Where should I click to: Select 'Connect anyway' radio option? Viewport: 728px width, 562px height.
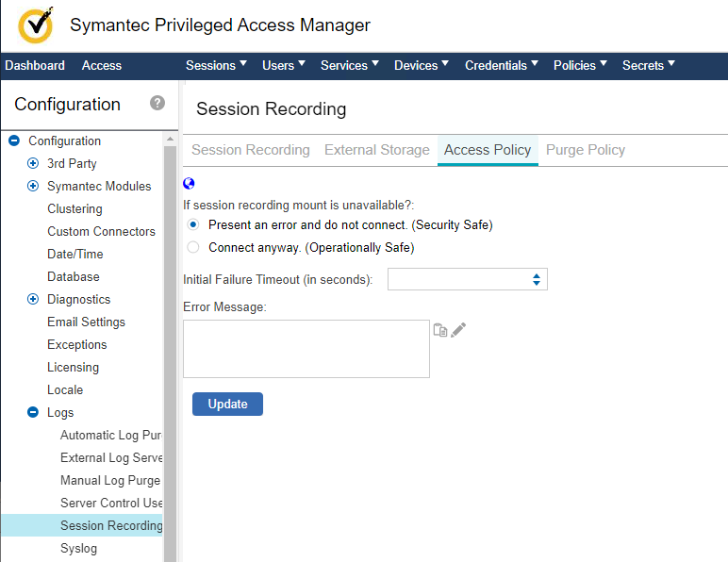[x=193, y=248]
